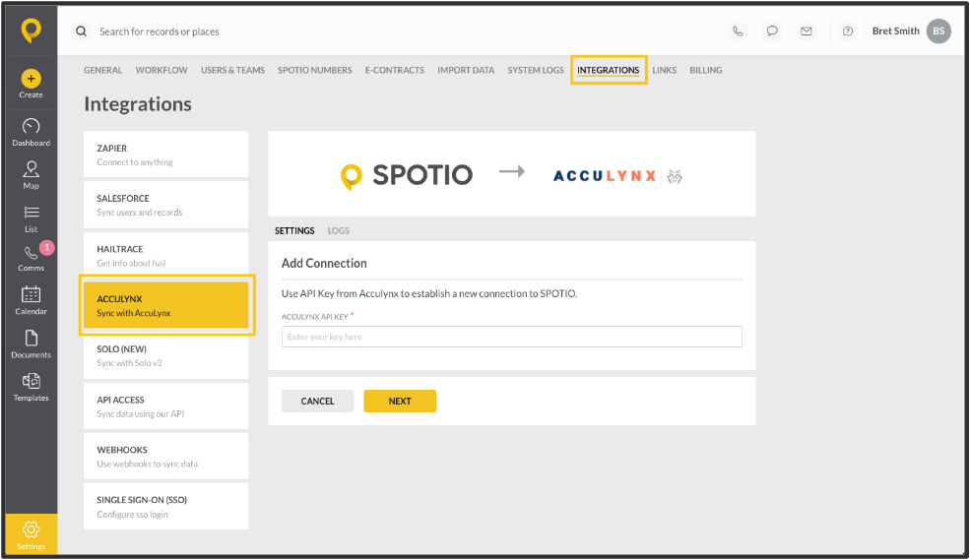Open the GENERAL settings tab
This screenshot has height=560, width=970.
tap(102, 70)
